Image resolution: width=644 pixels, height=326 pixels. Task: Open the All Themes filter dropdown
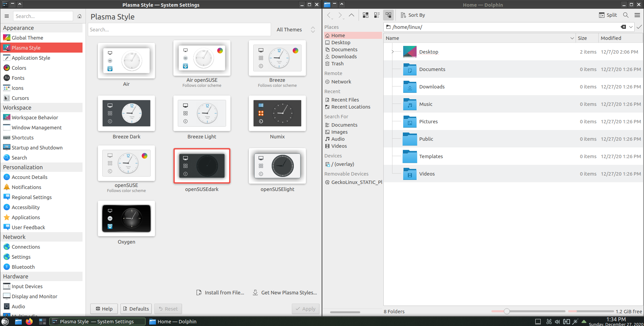tap(296, 30)
